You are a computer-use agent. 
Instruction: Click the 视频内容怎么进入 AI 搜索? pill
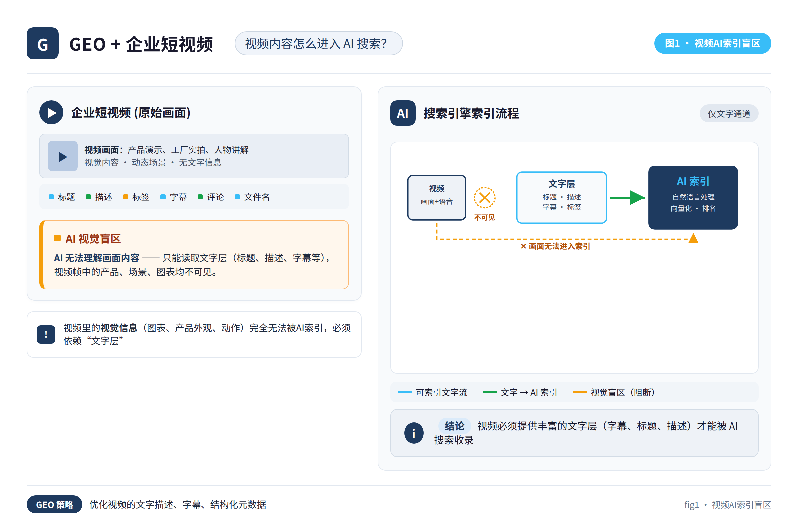coord(319,44)
